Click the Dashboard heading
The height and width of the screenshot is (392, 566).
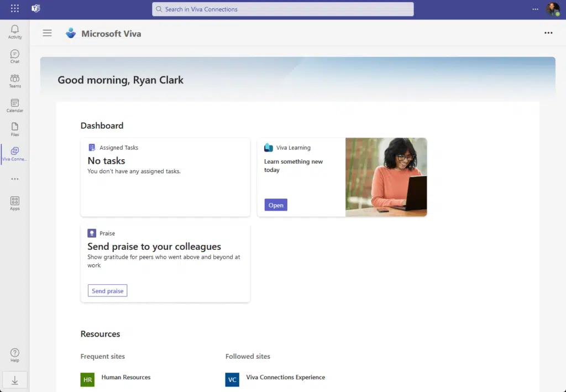tap(102, 126)
